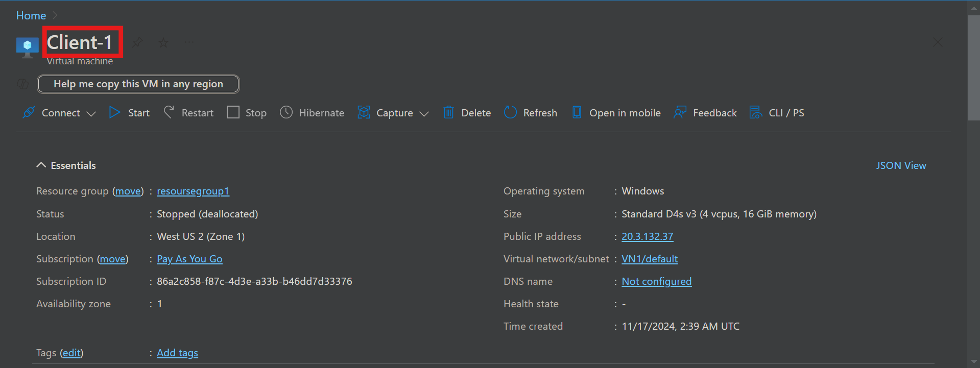The image size is (980, 368).
Task: Click the Stop square icon
Action: (x=233, y=112)
